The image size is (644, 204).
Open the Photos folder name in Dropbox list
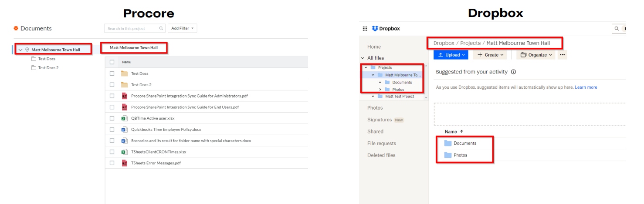461,155
